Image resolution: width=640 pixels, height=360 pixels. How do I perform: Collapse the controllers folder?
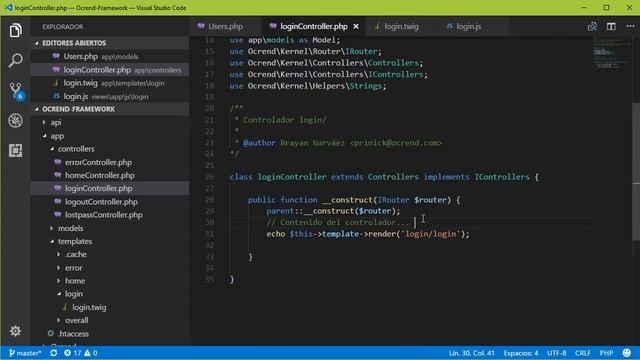point(110,149)
